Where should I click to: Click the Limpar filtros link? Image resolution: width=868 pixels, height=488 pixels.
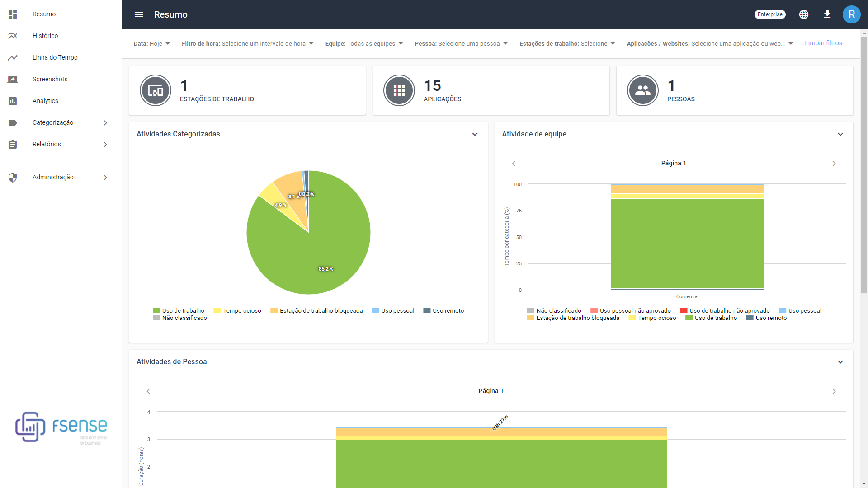(x=823, y=43)
